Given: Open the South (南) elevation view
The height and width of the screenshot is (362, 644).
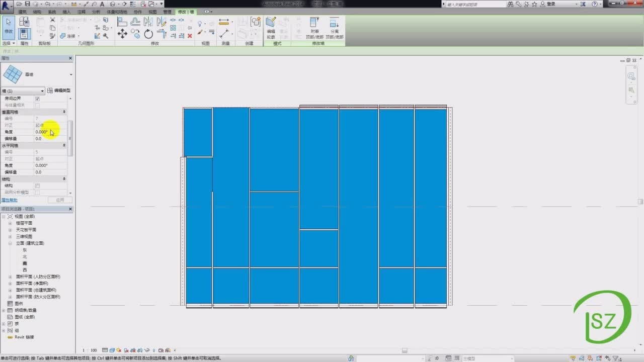Looking at the screenshot, I should pos(25,263).
